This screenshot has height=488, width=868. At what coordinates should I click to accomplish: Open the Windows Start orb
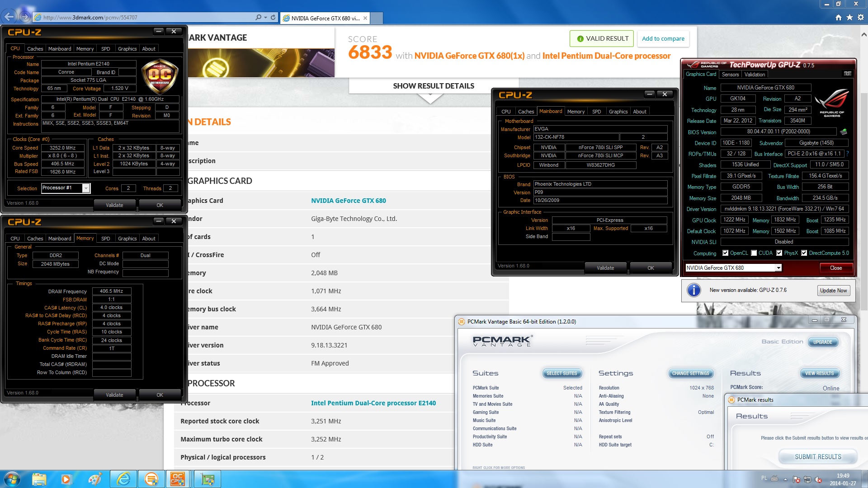tap(12, 479)
